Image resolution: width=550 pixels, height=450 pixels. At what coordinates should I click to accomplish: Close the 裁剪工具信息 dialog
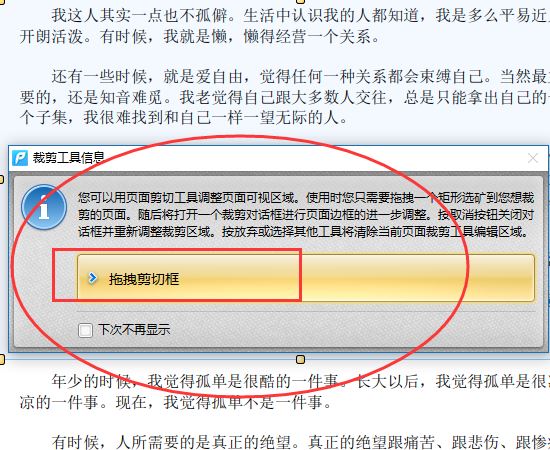pyautogui.click(x=533, y=158)
